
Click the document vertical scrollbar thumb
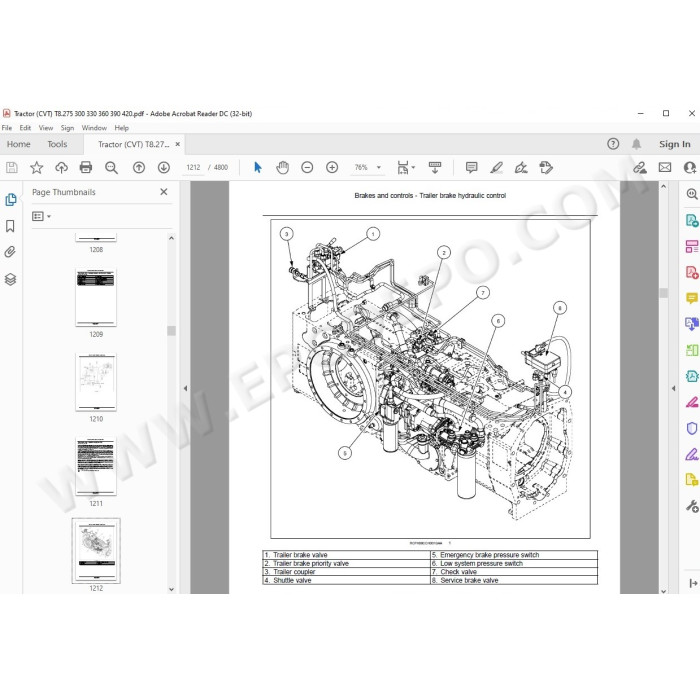pyautogui.click(x=663, y=292)
